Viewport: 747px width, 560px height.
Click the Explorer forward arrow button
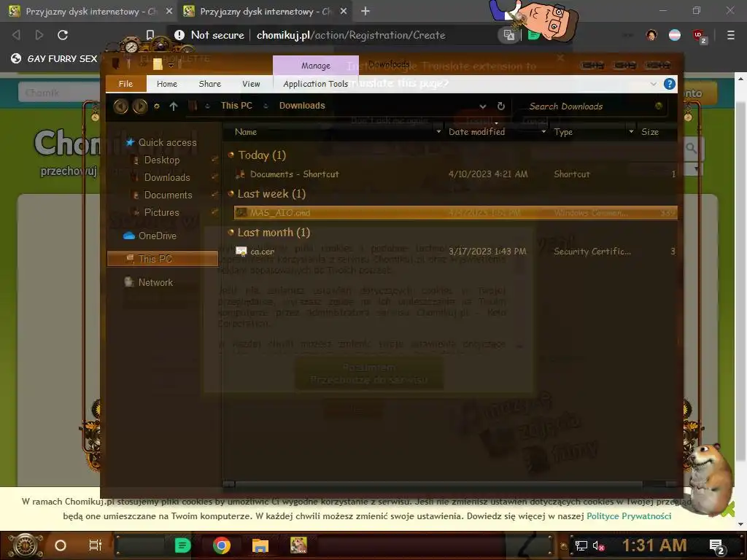139,106
